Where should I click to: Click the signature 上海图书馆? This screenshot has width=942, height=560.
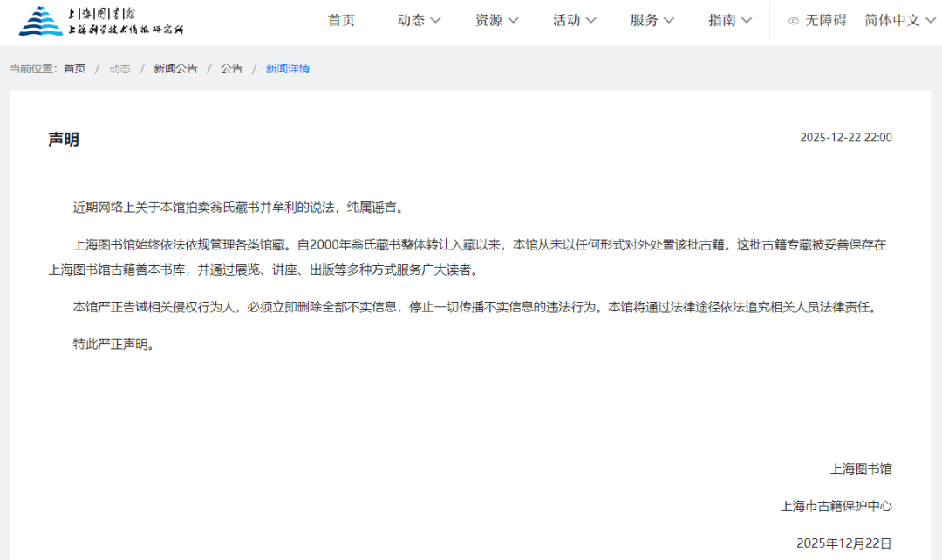point(861,468)
